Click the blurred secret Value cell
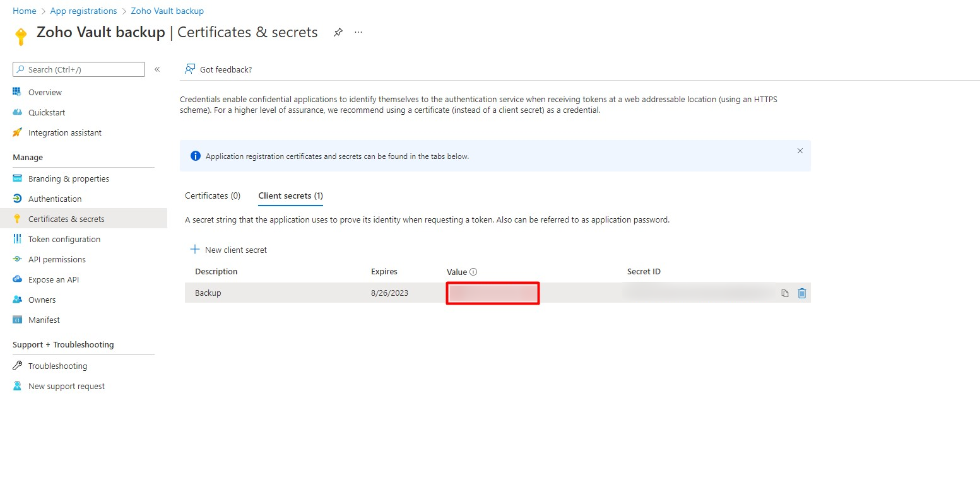Image resolution: width=980 pixels, height=478 pixels. (493, 293)
